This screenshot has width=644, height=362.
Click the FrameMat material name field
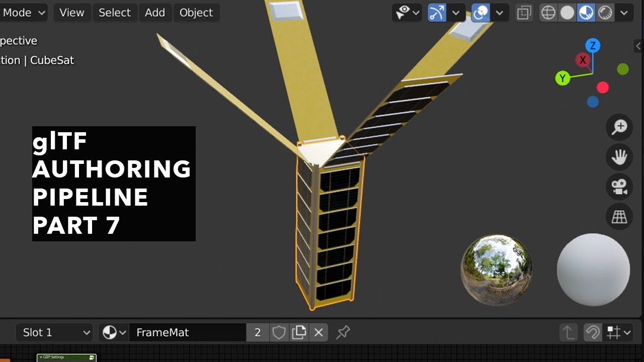(188, 332)
